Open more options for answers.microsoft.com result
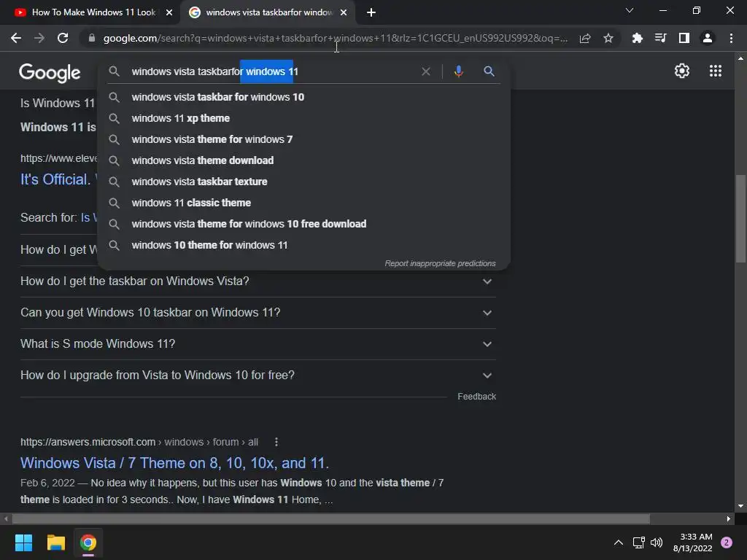The width and height of the screenshot is (747, 560). click(x=276, y=442)
